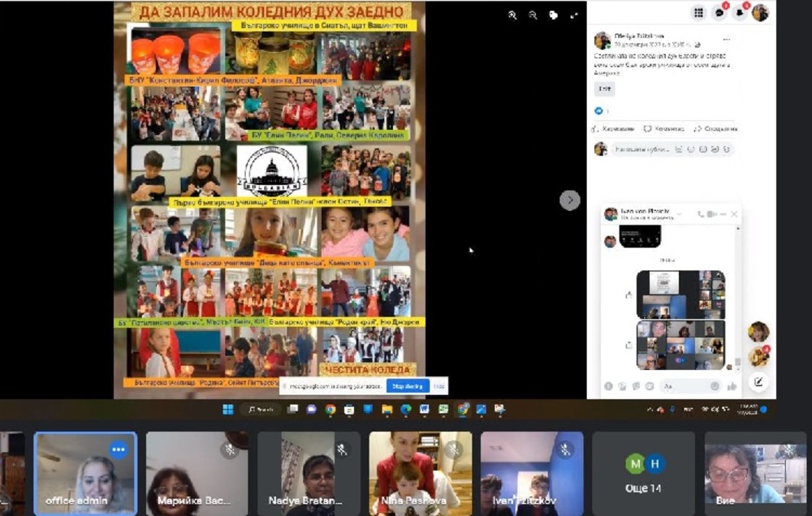Send a thumbs-up like in chat
This screenshot has height=516, width=812.
point(732,386)
